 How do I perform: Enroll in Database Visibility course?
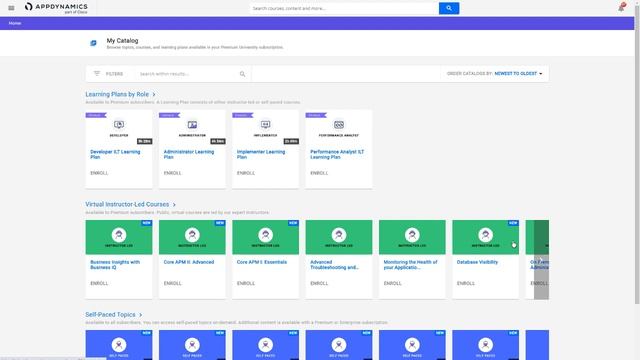(466, 283)
